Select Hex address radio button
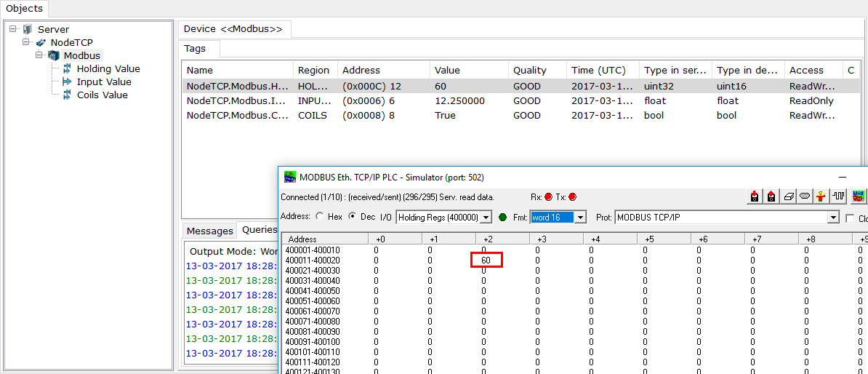Screen dimensions: 868x374 tap(319, 217)
